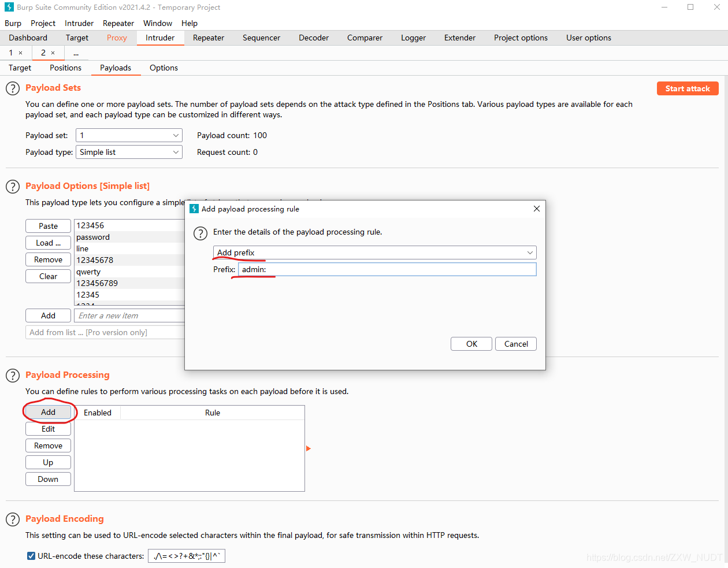Click the Payload Options help icon

pyautogui.click(x=12, y=187)
